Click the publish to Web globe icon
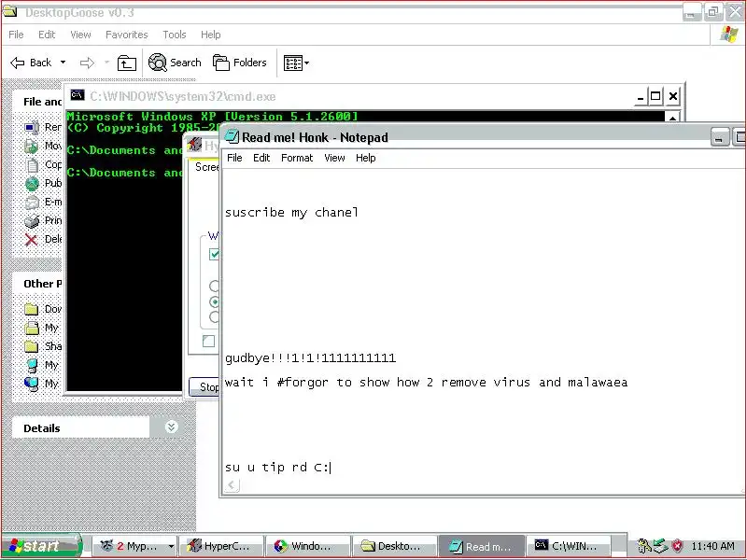The width and height of the screenshot is (747, 560). pos(32,183)
